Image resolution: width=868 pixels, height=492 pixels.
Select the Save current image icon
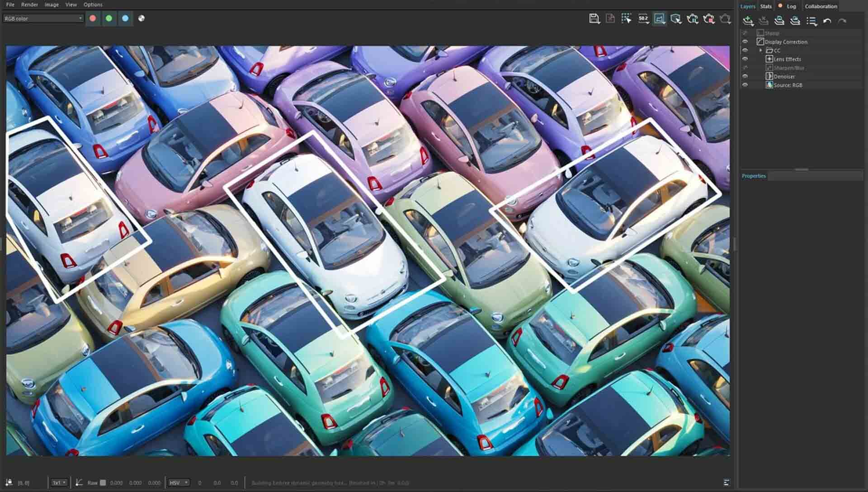(594, 19)
